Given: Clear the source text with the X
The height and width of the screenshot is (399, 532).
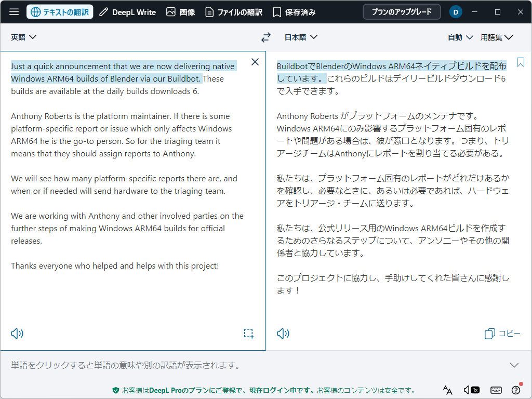Looking at the screenshot, I should (255, 61).
